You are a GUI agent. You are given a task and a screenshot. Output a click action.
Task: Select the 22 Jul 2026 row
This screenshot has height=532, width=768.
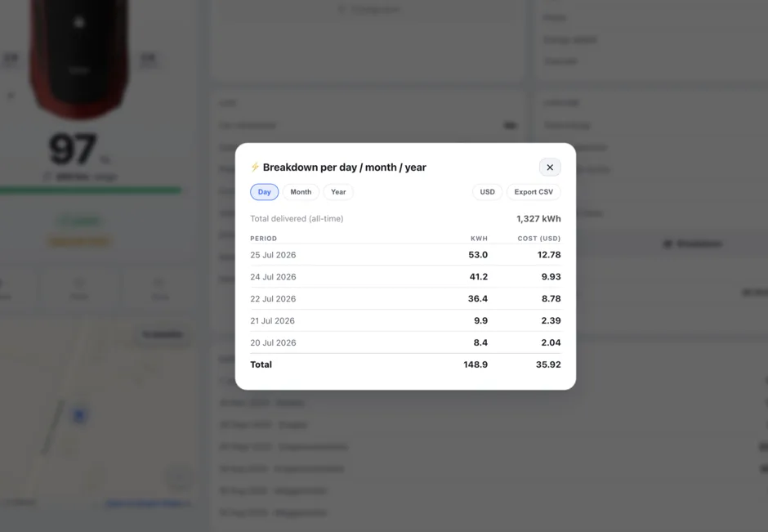(x=405, y=299)
